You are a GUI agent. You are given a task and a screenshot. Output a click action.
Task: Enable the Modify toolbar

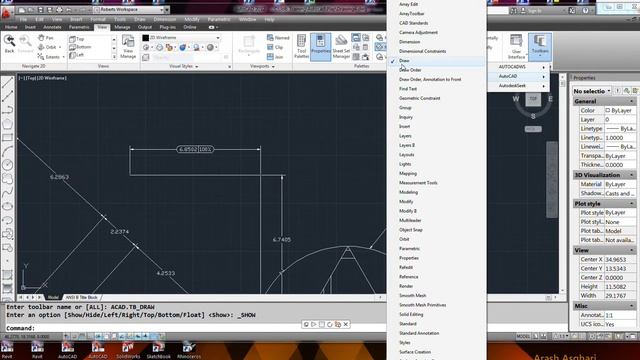click(436, 202)
